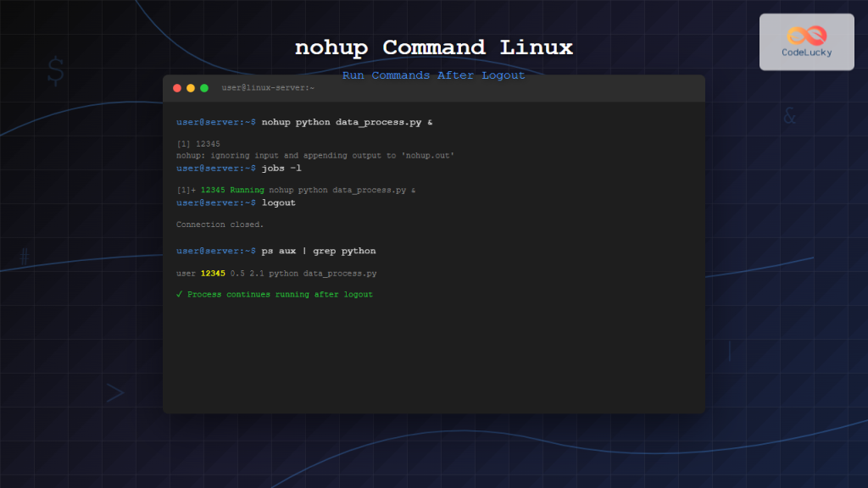Expand the ps aux grep python output line
Screen dimensions: 868x488
tap(275, 273)
